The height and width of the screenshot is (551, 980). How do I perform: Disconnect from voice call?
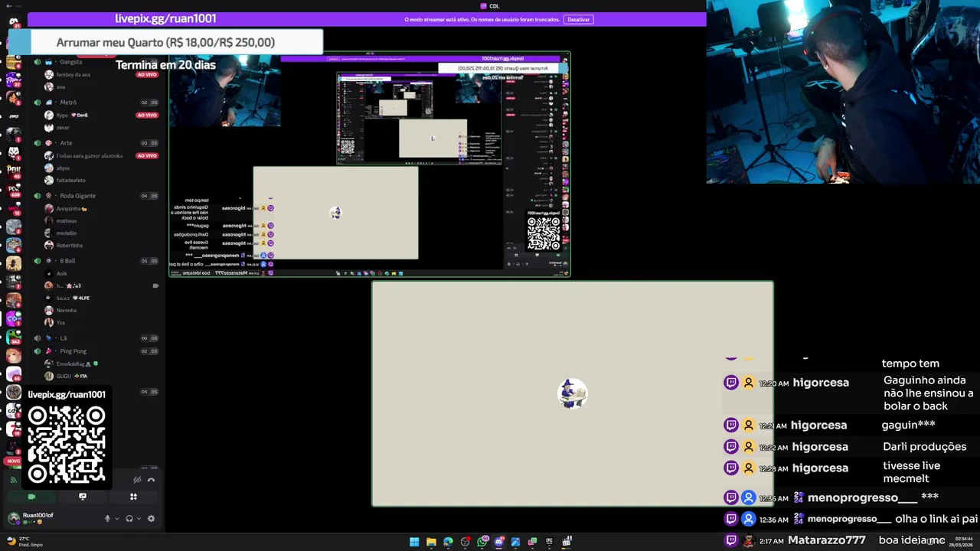[x=151, y=480]
